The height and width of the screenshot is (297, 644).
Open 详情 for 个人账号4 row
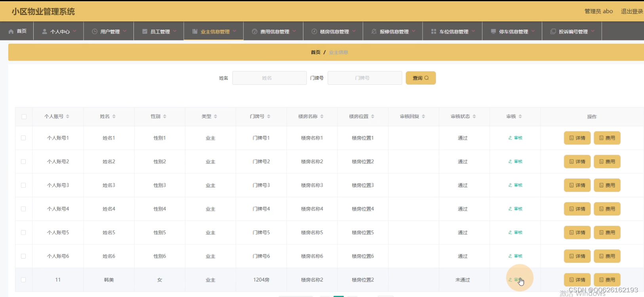[577, 209]
